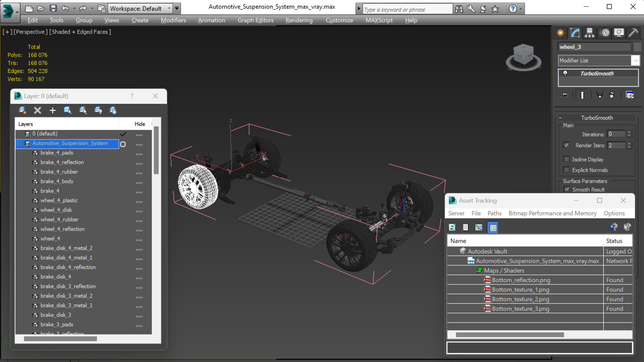Open the Utilities hammer panel tab

[633, 33]
